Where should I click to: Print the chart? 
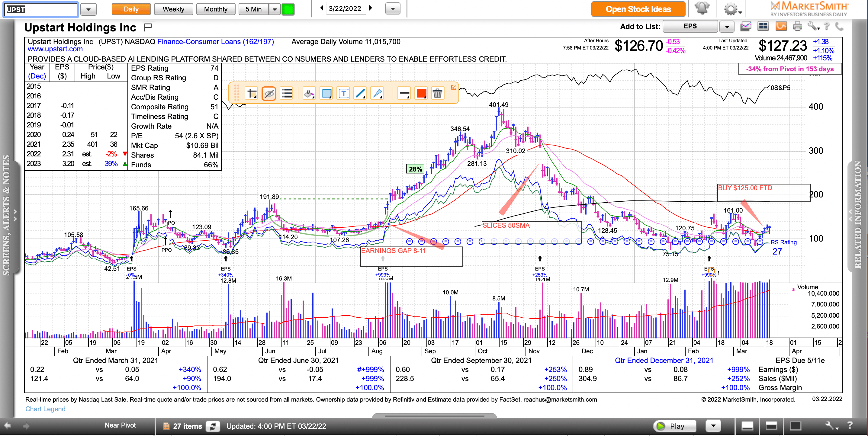pos(797,26)
